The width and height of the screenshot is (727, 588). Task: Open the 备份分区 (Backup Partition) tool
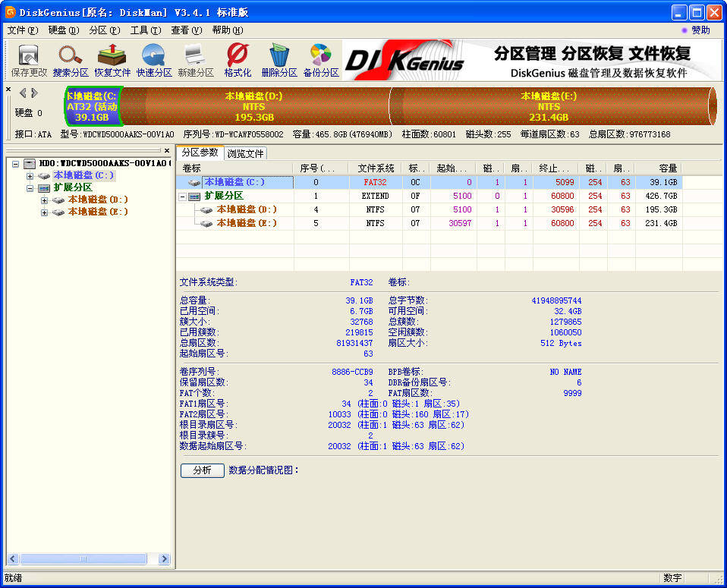point(321,61)
